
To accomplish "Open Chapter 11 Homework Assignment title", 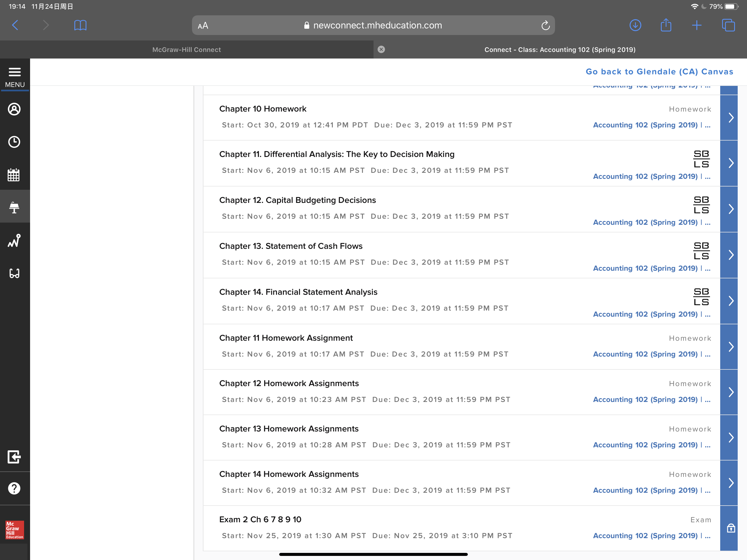I will click(286, 338).
